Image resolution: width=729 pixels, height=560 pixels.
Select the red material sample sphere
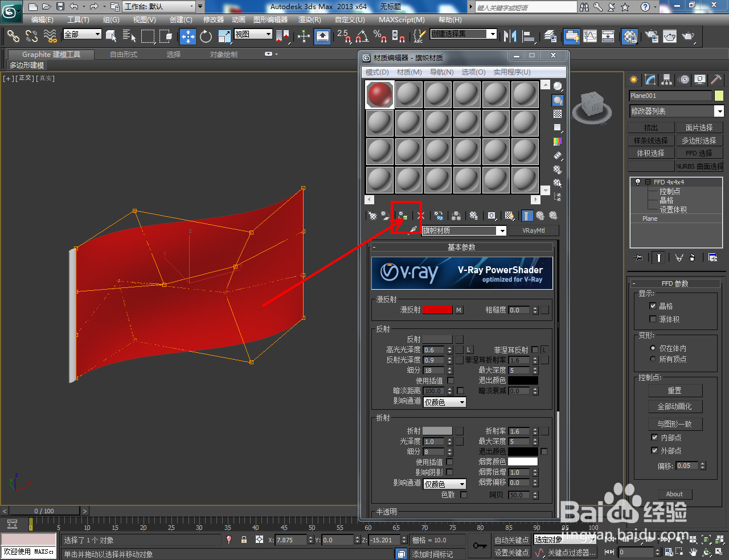pyautogui.click(x=379, y=94)
